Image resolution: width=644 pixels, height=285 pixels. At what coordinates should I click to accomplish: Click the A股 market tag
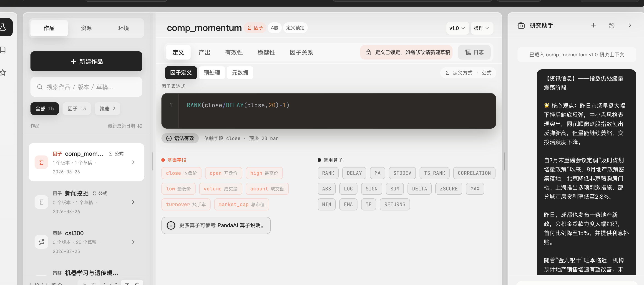point(274,28)
